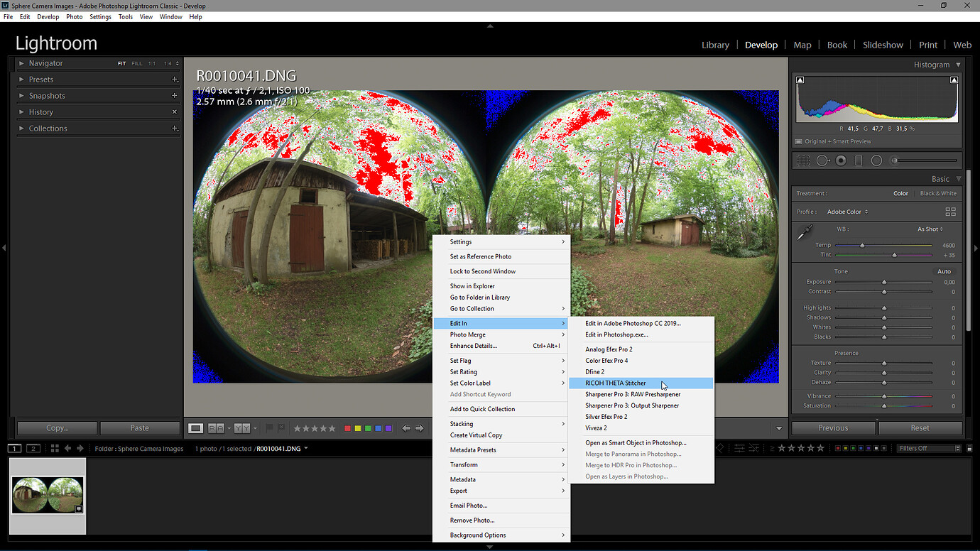
Task: Flag photo as rejected in toolbar
Action: point(282,428)
